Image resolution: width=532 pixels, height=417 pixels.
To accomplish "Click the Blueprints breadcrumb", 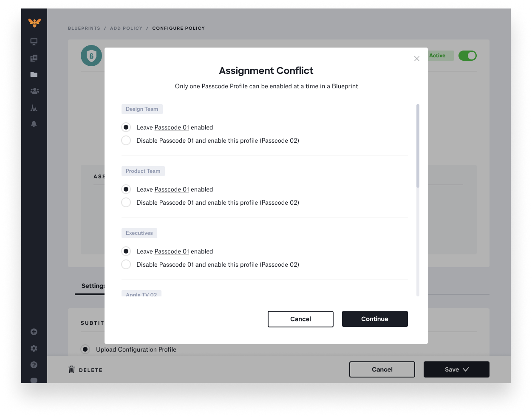I will pyautogui.click(x=84, y=28).
